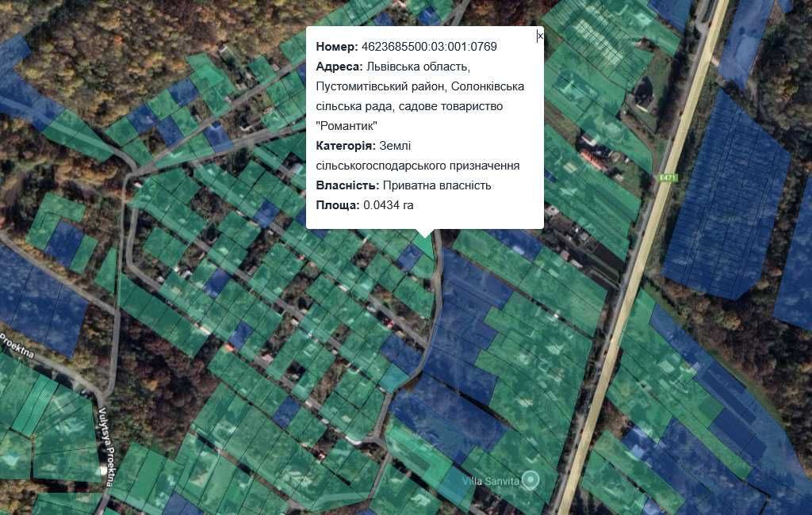The width and height of the screenshot is (812, 515).
Task: Click the "Номер:" field label
Action: click(x=338, y=47)
